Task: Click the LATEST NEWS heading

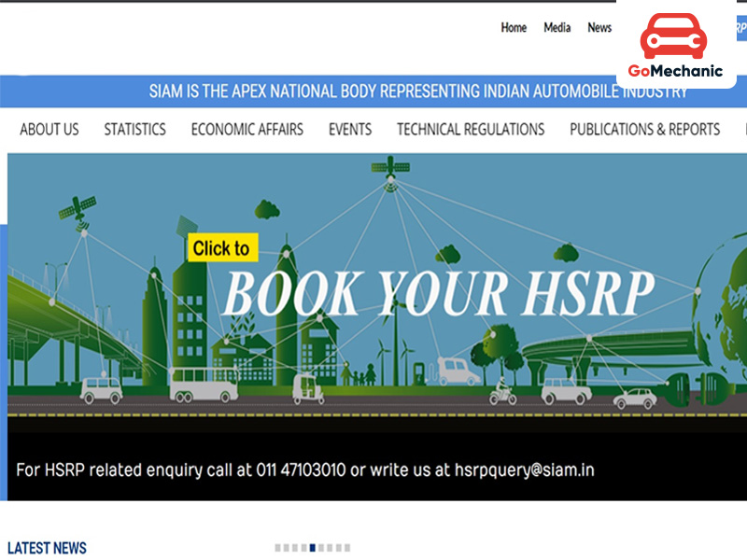Action: click(48, 548)
